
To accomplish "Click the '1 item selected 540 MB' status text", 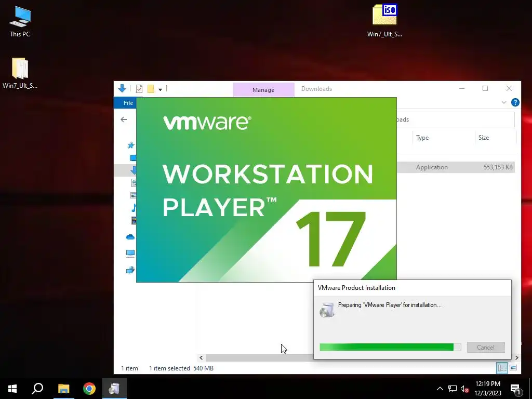I will (181, 368).
